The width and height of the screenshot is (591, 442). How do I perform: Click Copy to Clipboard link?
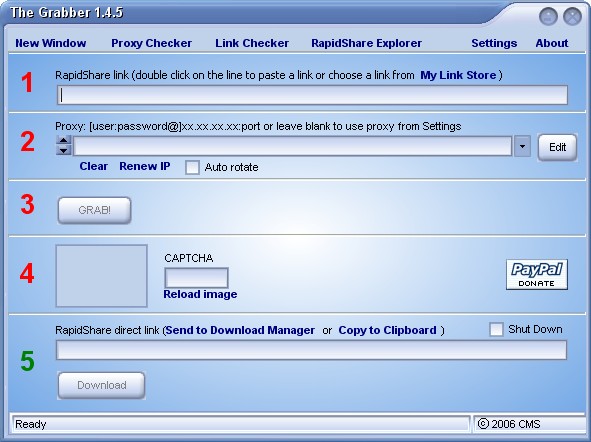387,330
